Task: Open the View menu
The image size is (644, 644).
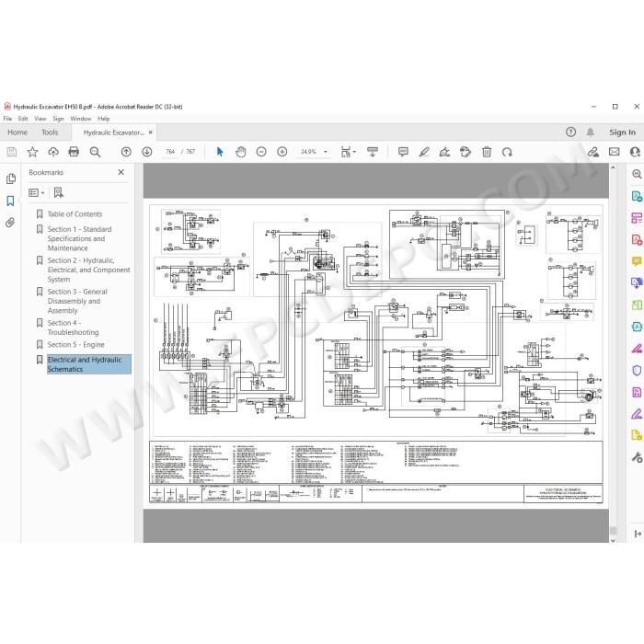Action: click(x=40, y=119)
